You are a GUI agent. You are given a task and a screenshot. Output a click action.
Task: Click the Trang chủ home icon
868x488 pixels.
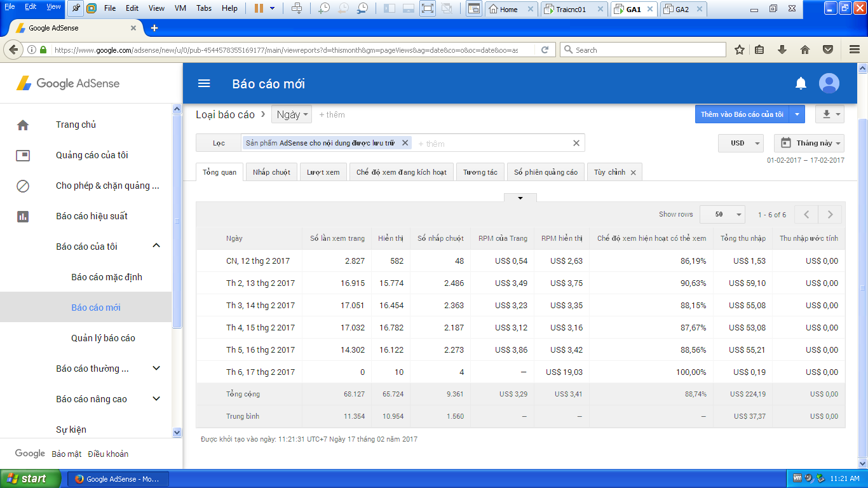pos(23,125)
